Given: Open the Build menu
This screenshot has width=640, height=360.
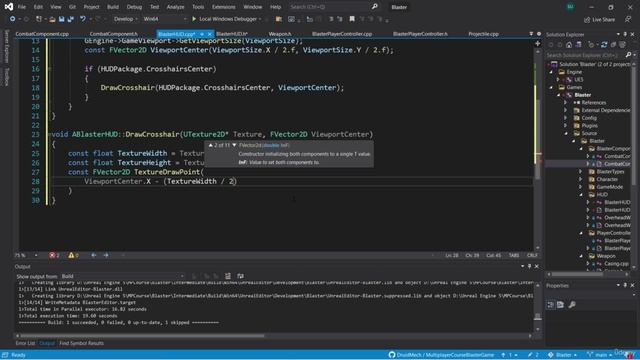Looking at the screenshot, I should pyautogui.click(x=113, y=7).
